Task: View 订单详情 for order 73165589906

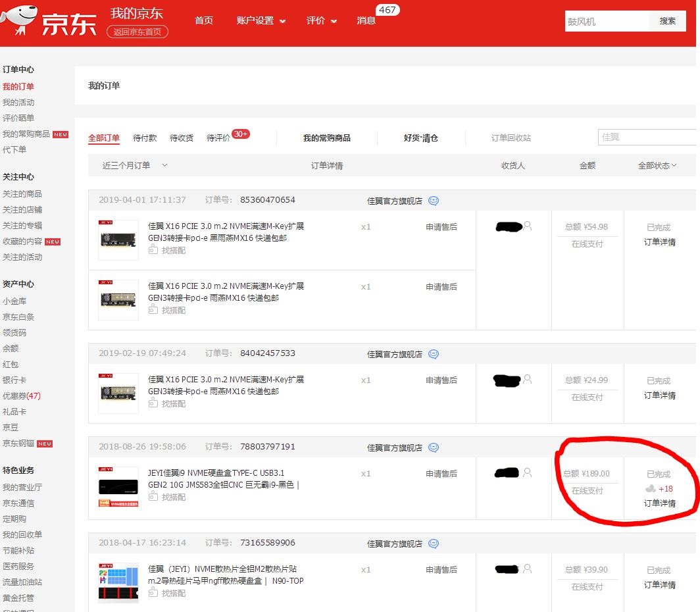Action: [659, 585]
